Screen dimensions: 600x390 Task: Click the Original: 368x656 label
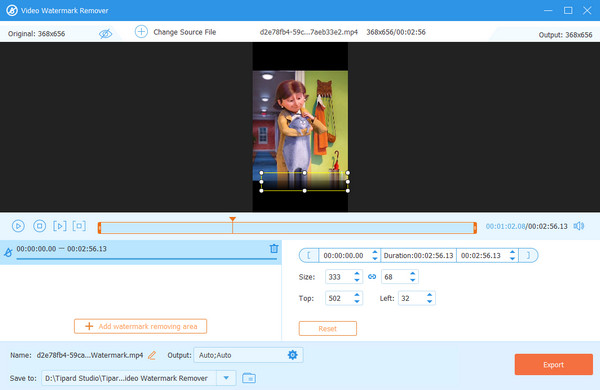tap(36, 34)
